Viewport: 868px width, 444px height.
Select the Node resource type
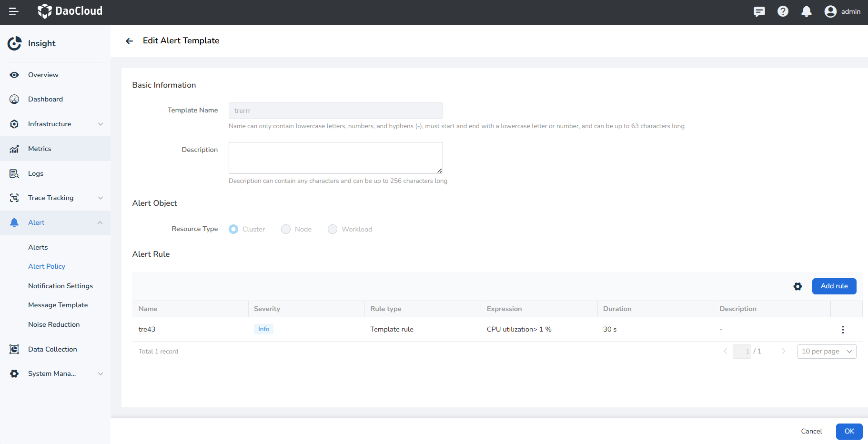pos(286,229)
